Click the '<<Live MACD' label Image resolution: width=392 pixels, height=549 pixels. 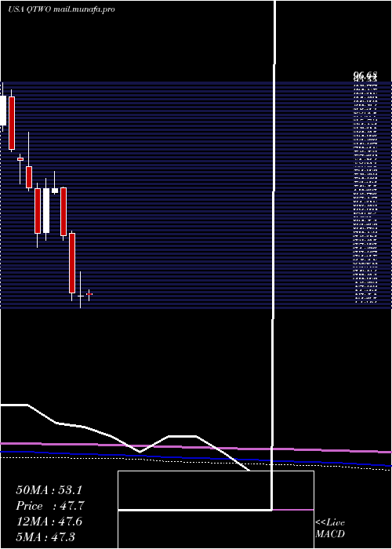[x=330, y=529]
